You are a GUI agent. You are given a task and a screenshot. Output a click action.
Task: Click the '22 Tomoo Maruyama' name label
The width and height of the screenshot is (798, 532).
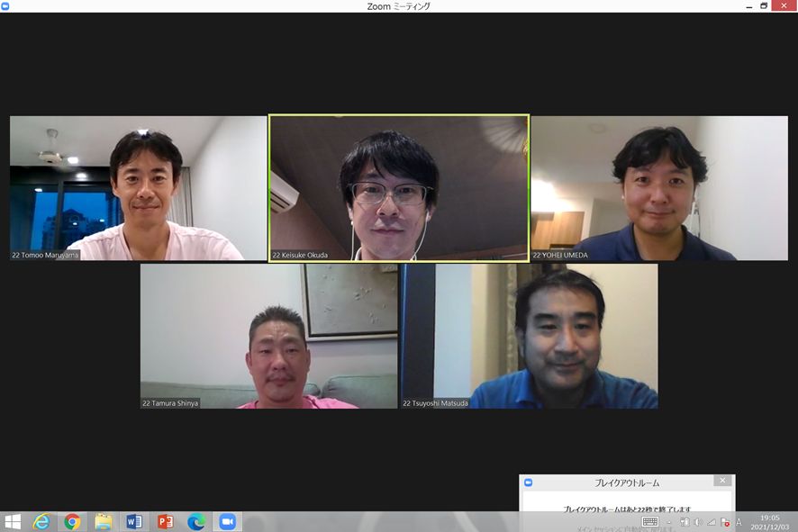(45, 256)
